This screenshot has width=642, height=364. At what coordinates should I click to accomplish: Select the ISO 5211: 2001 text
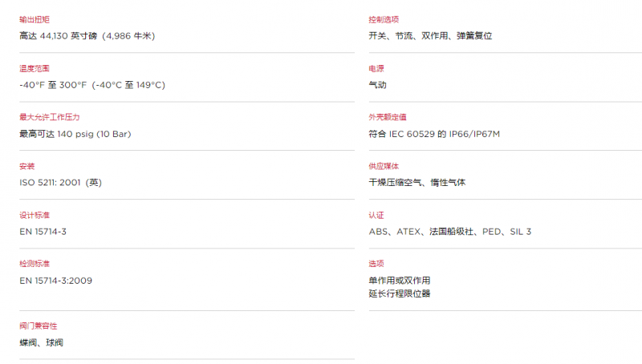click(x=50, y=183)
